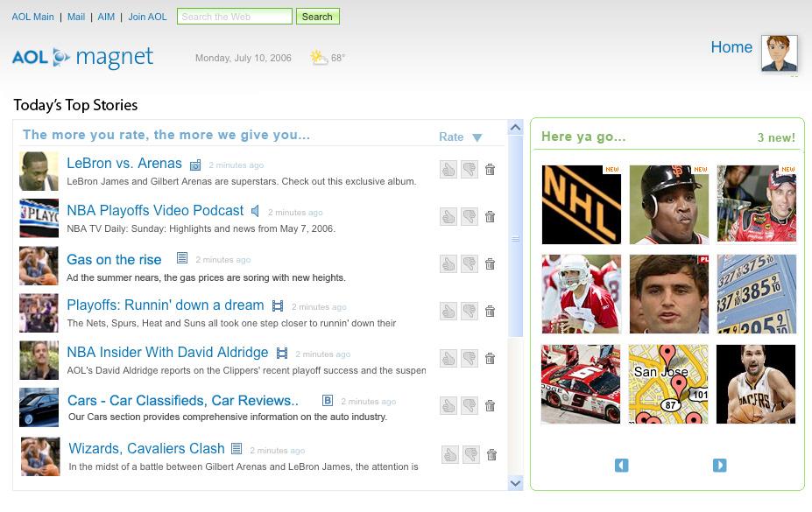Open the baseball player in black helmet thumbnail
This screenshot has width=812, height=512.
click(669, 205)
